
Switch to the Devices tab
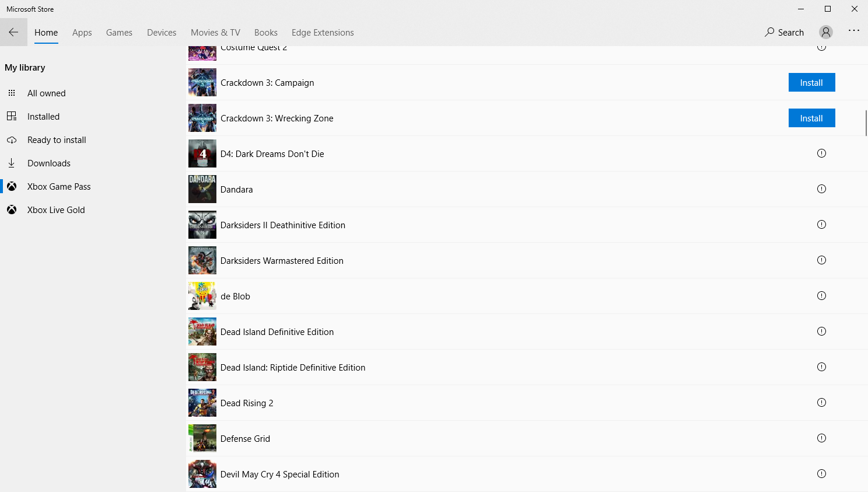(x=162, y=33)
